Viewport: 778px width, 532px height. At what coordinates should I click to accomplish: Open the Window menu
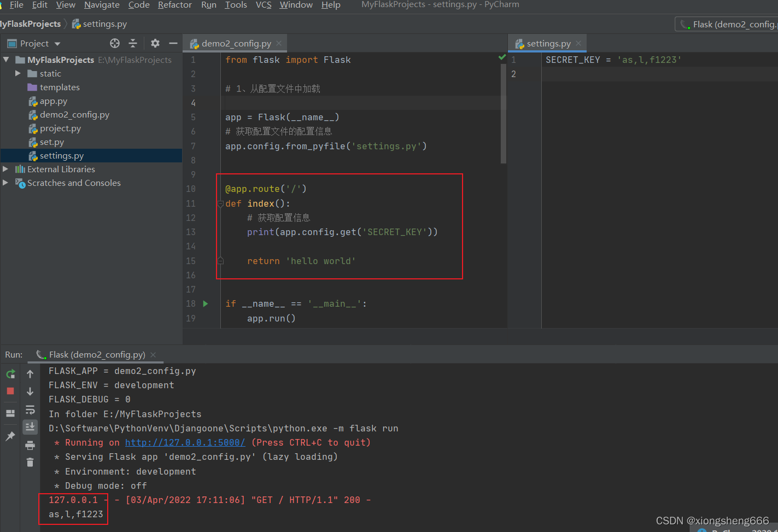(296, 5)
